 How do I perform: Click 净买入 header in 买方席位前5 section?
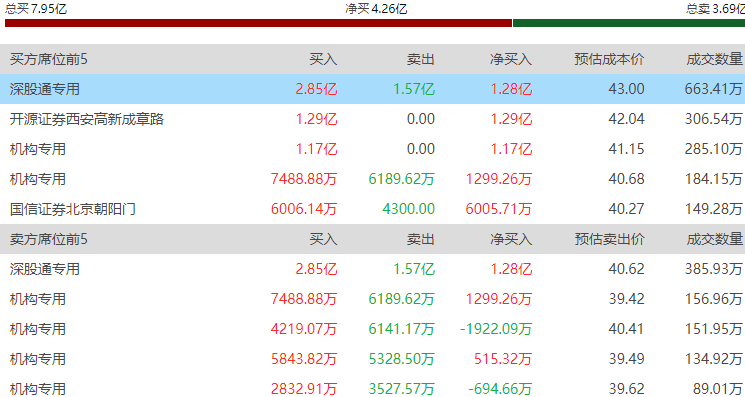(511, 59)
